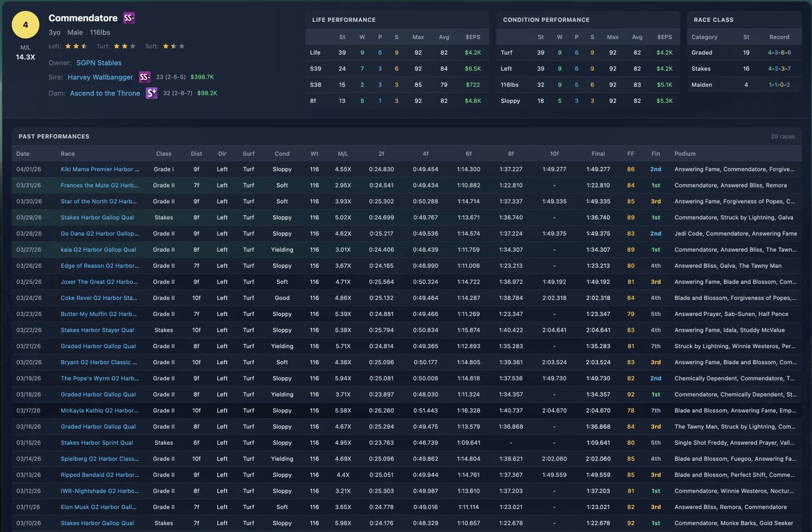Click the Dist column header

(196, 154)
